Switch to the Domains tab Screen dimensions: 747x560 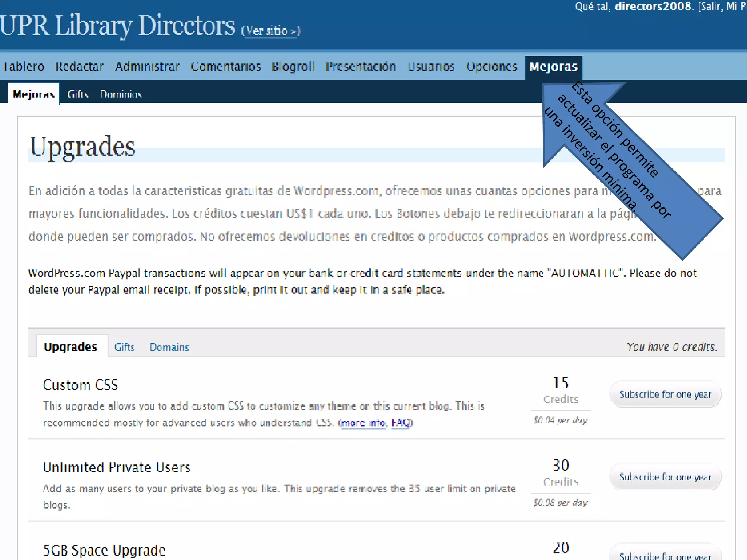169,347
